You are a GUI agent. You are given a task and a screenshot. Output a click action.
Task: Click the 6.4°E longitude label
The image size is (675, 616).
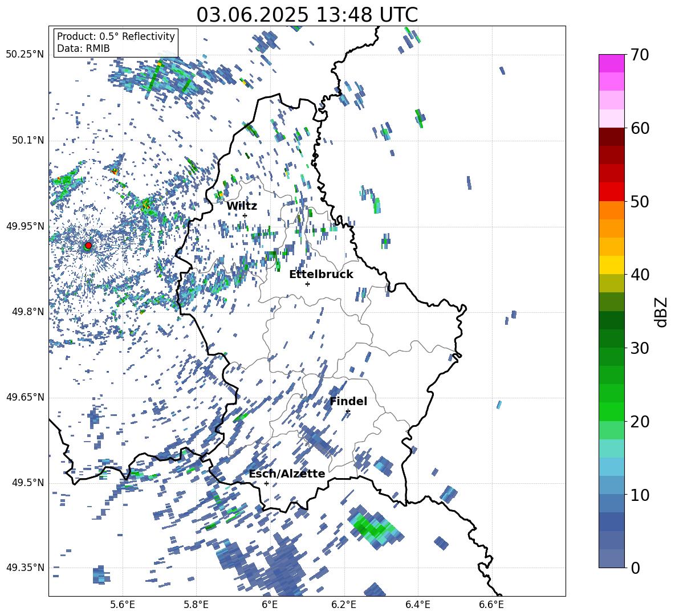click(417, 605)
